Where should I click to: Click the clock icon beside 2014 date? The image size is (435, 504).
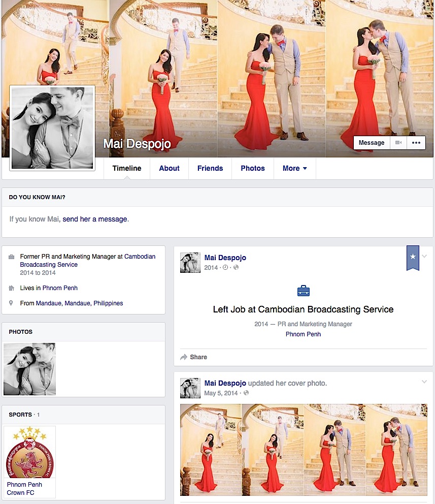[x=225, y=267]
